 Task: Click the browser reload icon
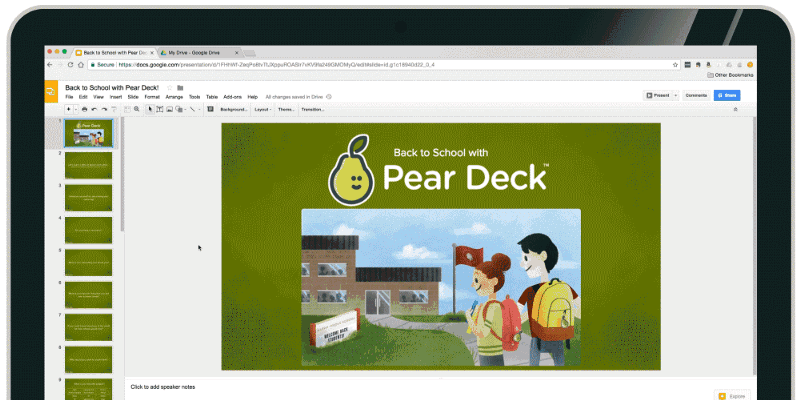[x=70, y=65]
